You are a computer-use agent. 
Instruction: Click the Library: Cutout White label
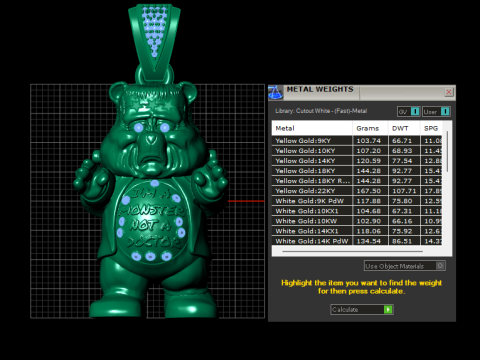(321, 111)
